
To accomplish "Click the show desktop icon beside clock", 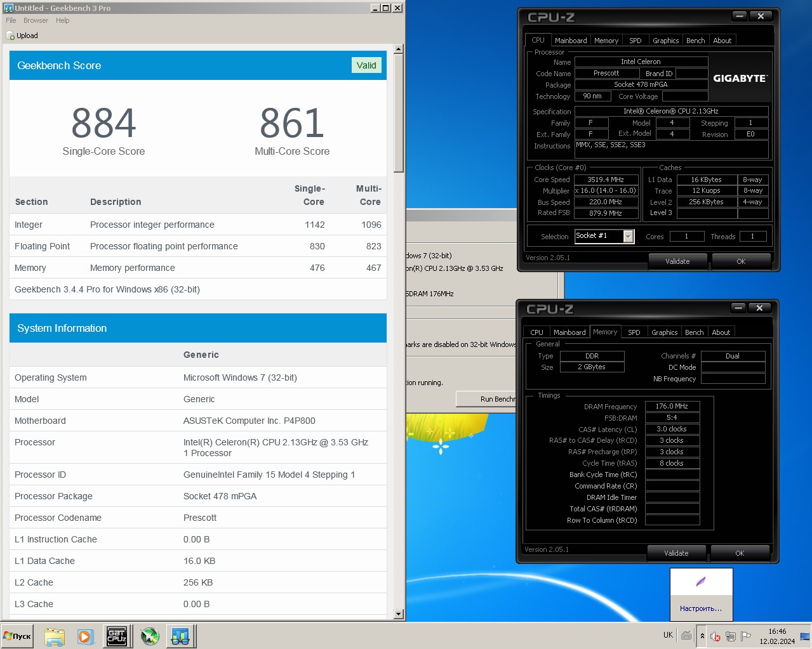I will point(805,636).
